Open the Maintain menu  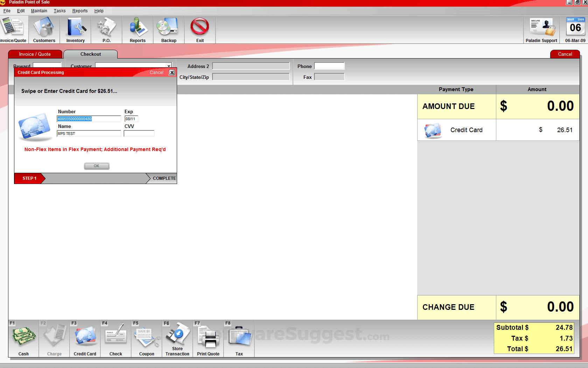(39, 11)
